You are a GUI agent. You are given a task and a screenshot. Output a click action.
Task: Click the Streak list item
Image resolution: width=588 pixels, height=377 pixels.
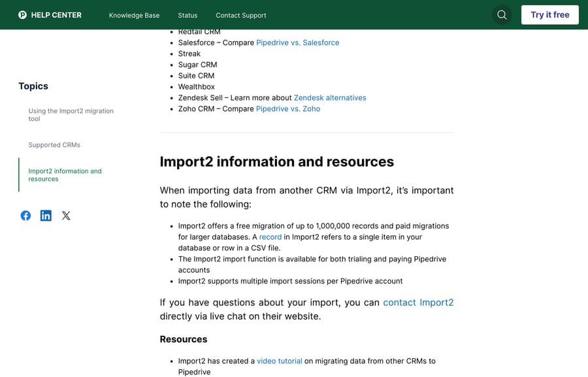pos(189,54)
